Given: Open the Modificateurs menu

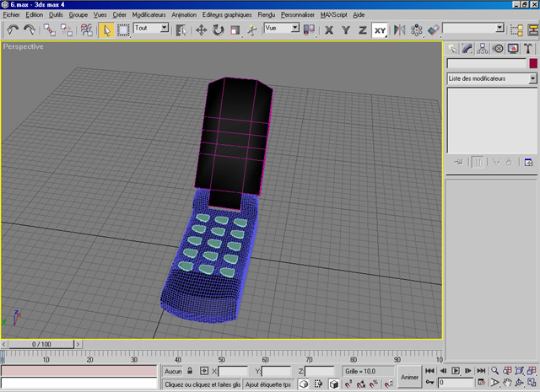Looking at the screenshot, I should tap(148, 15).
